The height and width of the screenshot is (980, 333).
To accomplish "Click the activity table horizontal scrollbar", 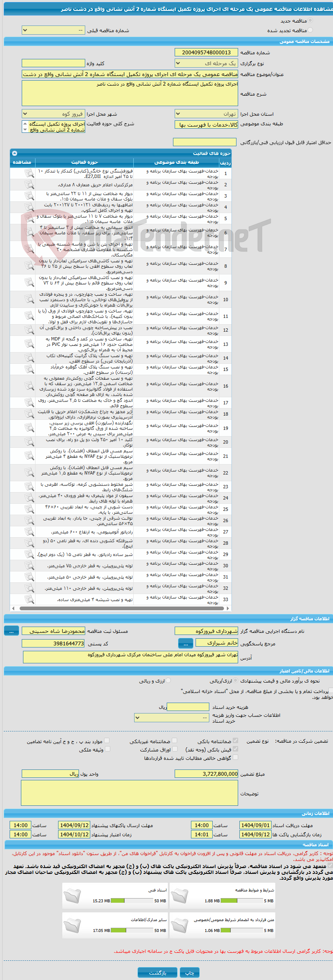I will coord(121,608).
